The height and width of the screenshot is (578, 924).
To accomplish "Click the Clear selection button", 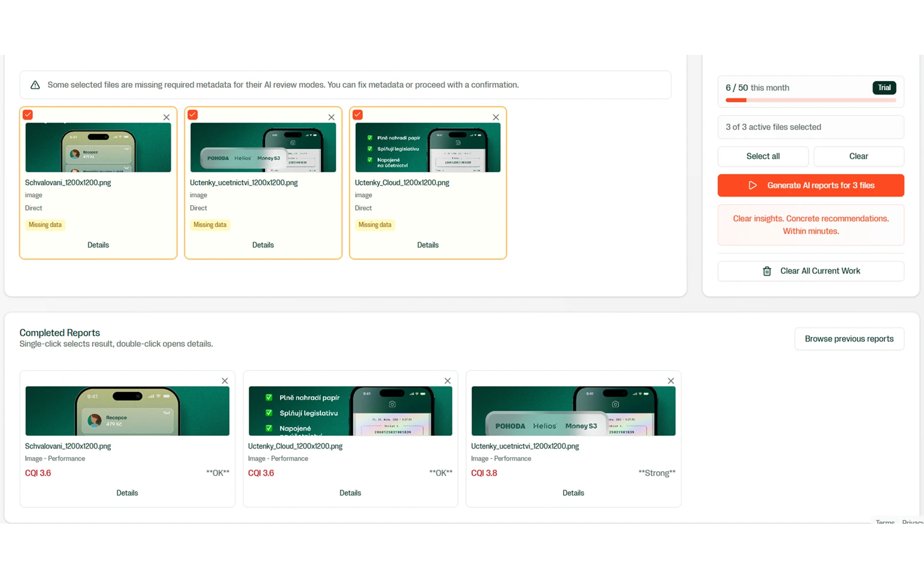I will pyautogui.click(x=859, y=156).
